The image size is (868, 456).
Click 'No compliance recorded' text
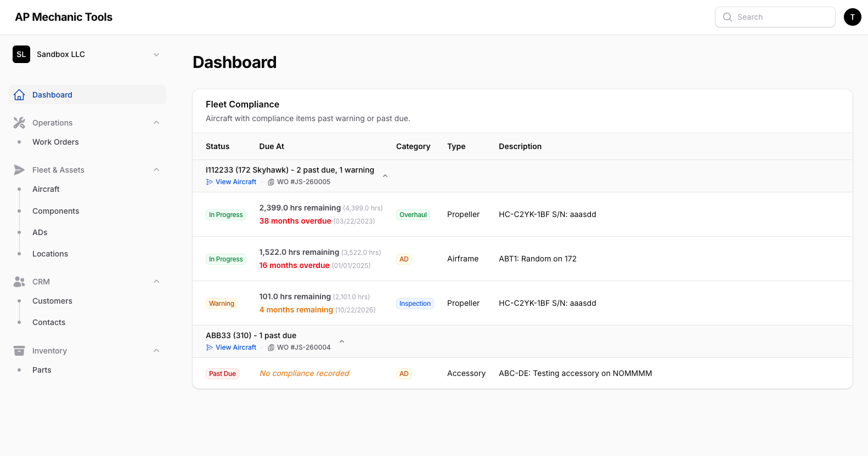[305, 373]
